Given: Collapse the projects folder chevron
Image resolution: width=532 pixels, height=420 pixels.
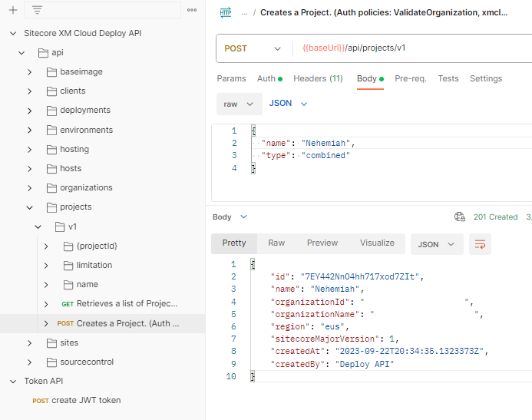Looking at the screenshot, I should pos(29,207).
